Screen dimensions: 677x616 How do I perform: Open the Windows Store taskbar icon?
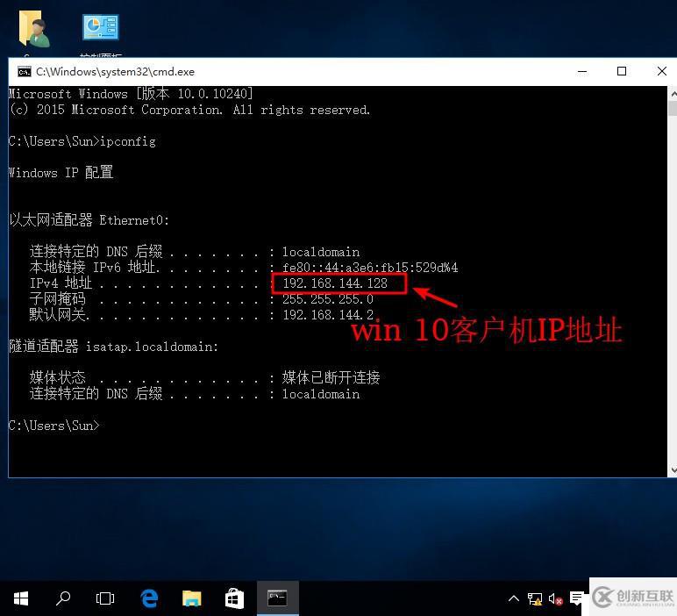click(234, 598)
